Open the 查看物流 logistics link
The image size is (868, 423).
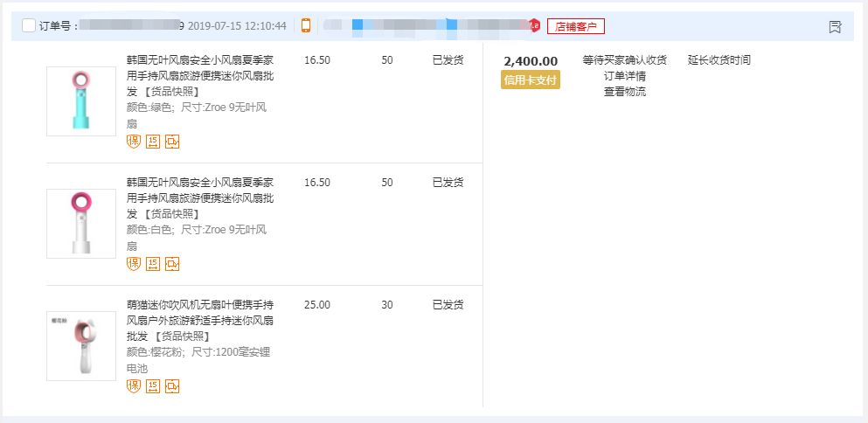(624, 92)
